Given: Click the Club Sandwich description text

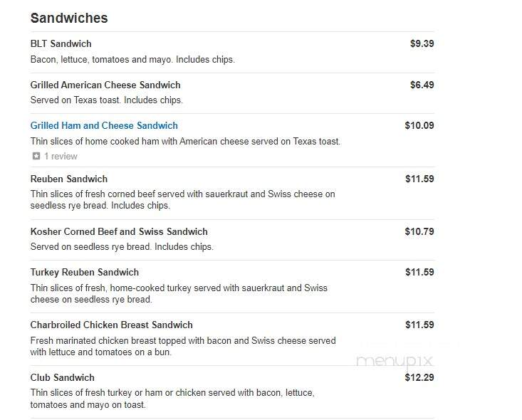Looking at the screenshot, I should point(172,399).
